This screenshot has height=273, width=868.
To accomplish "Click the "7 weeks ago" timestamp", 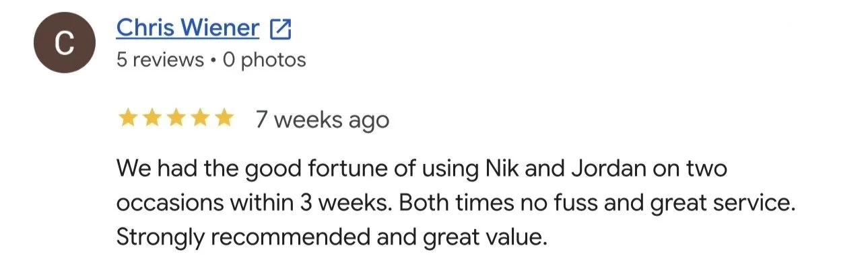I will 322,120.
